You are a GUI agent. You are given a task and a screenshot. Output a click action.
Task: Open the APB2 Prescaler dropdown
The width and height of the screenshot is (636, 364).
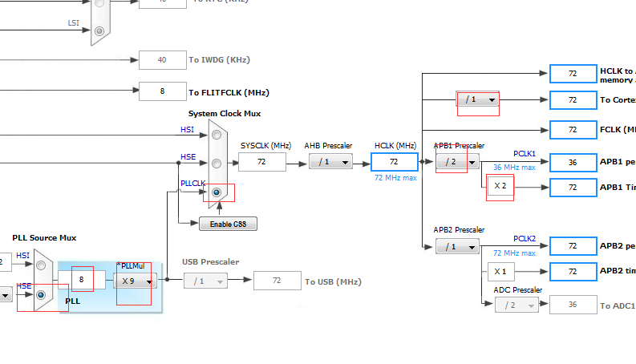tap(457, 246)
